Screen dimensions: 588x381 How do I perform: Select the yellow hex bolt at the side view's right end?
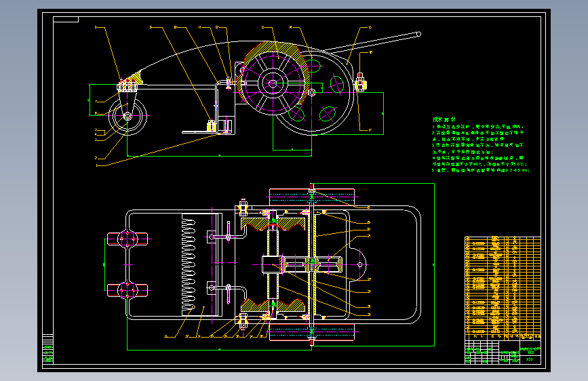click(x=360, y=83)
